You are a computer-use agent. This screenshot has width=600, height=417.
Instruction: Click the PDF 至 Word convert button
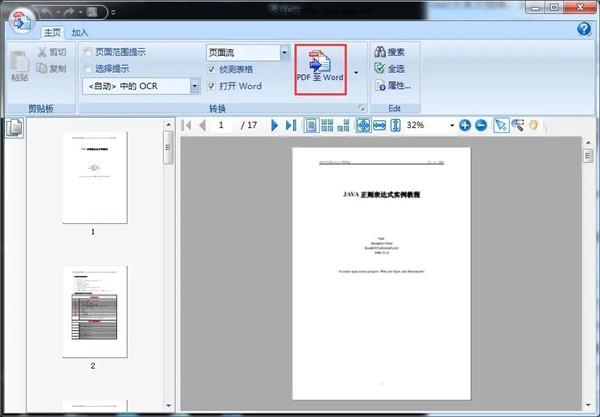[320, 68]
